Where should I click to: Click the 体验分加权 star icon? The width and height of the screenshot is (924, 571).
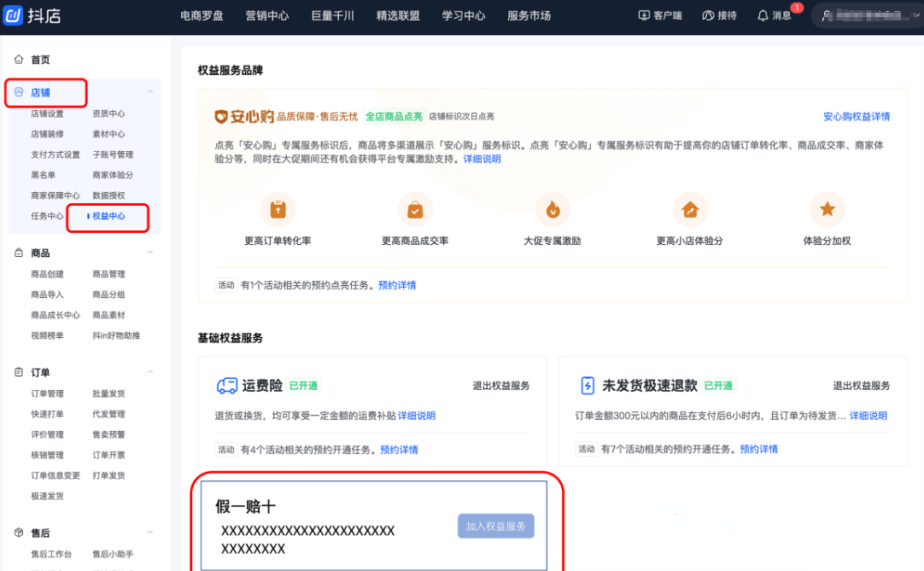(827, 209)
